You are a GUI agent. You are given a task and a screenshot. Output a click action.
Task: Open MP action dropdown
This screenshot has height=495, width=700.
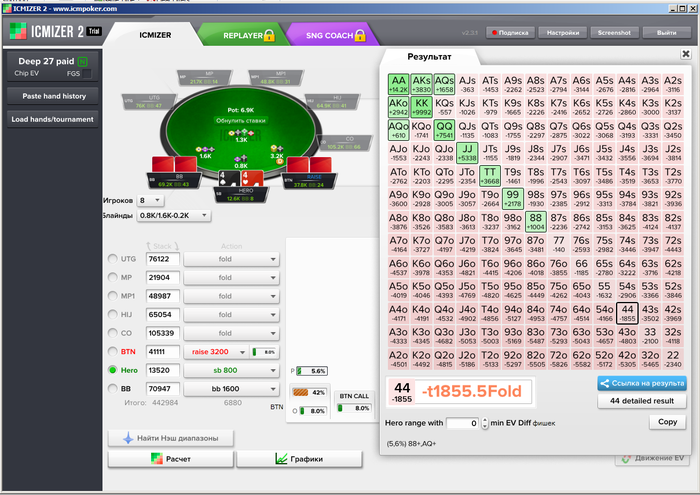231,277
